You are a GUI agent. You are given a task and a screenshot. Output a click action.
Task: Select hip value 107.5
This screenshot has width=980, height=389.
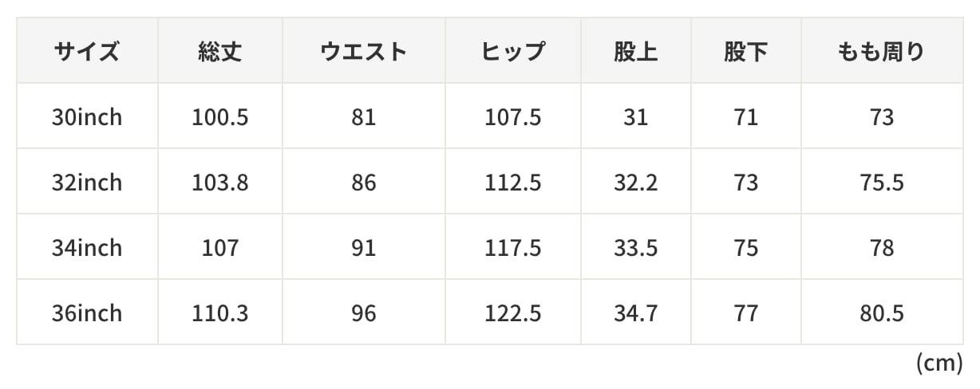(512, 117)
